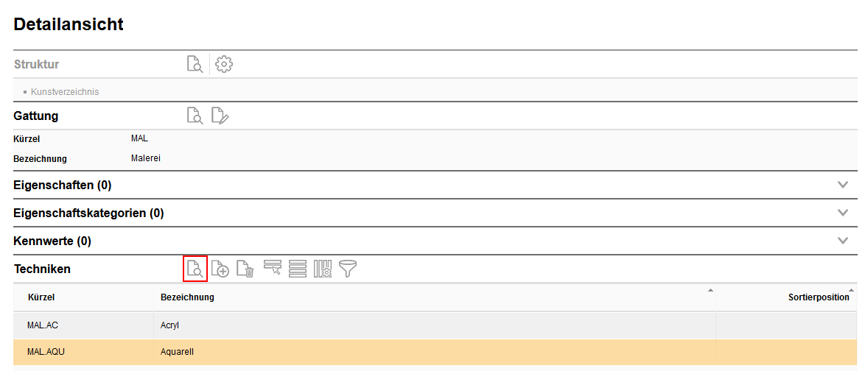Expand the Eigenschaftskategorien (0) section
The image size is (868, 371).
(x=843, y=213)
